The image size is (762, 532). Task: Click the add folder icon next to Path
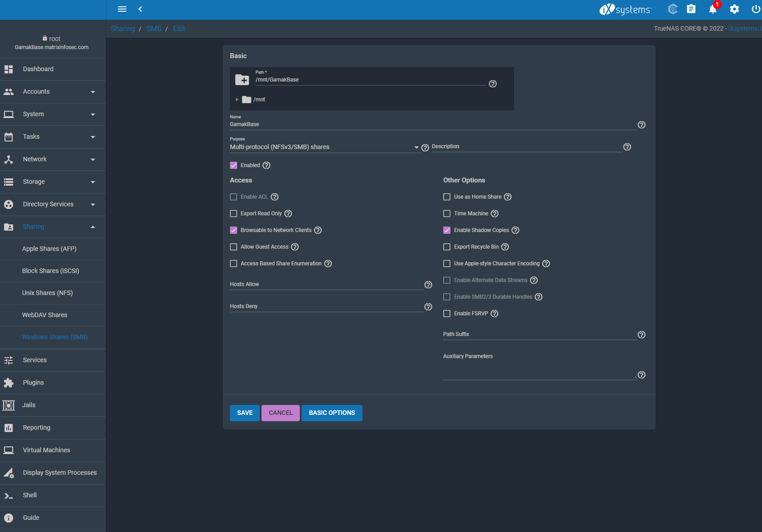[x=242, y=80]
